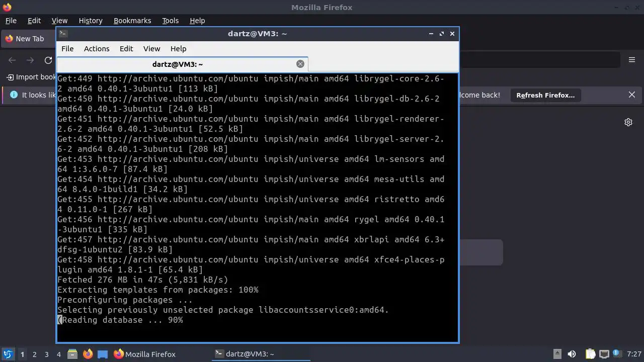Open the terminal Actions menu
Viewport: 644px width, 362px height.
tap(97, 49)
